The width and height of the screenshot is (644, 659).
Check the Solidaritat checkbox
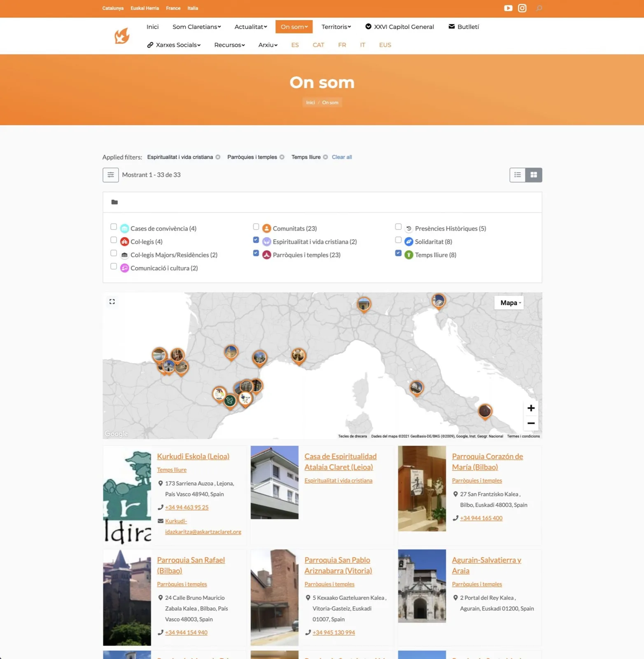point(398,240)
